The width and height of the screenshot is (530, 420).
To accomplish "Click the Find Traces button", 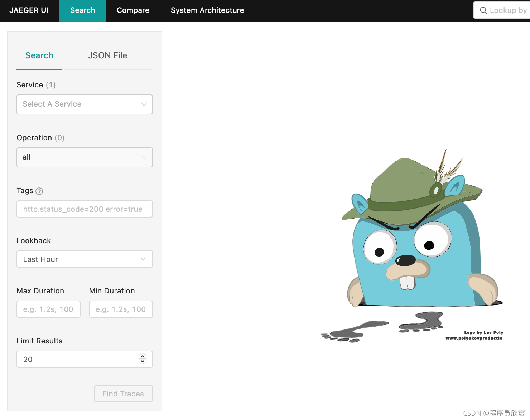I will (x=123, y=394).
